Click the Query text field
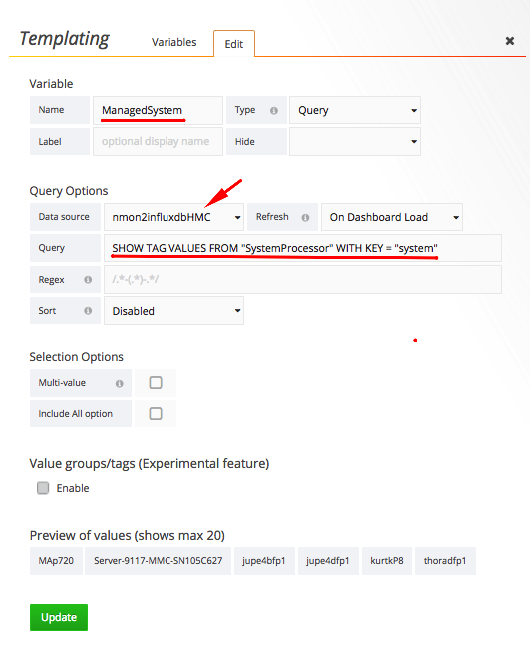The image size is (530, 646). pyautogui.click(x=303, y=248)
